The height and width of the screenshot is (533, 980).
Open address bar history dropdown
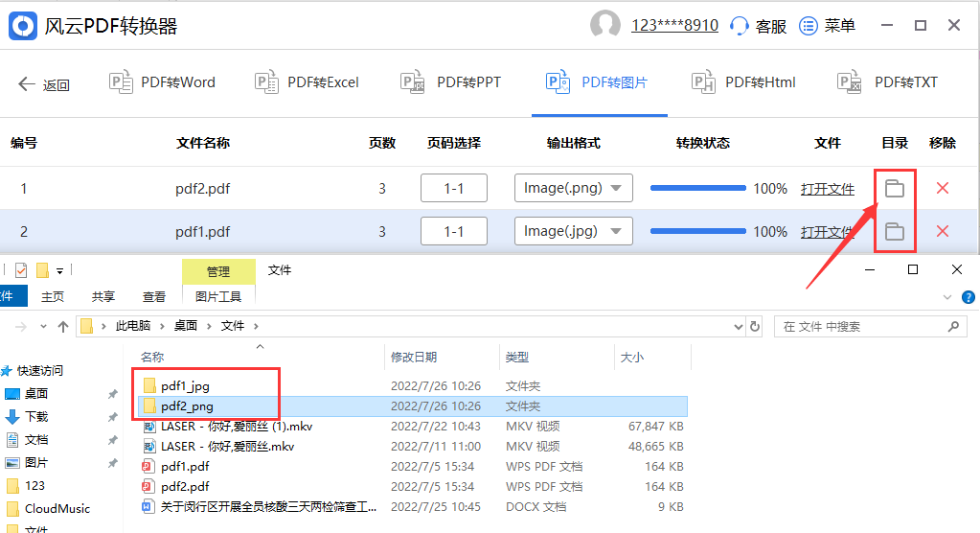[739, 327]
